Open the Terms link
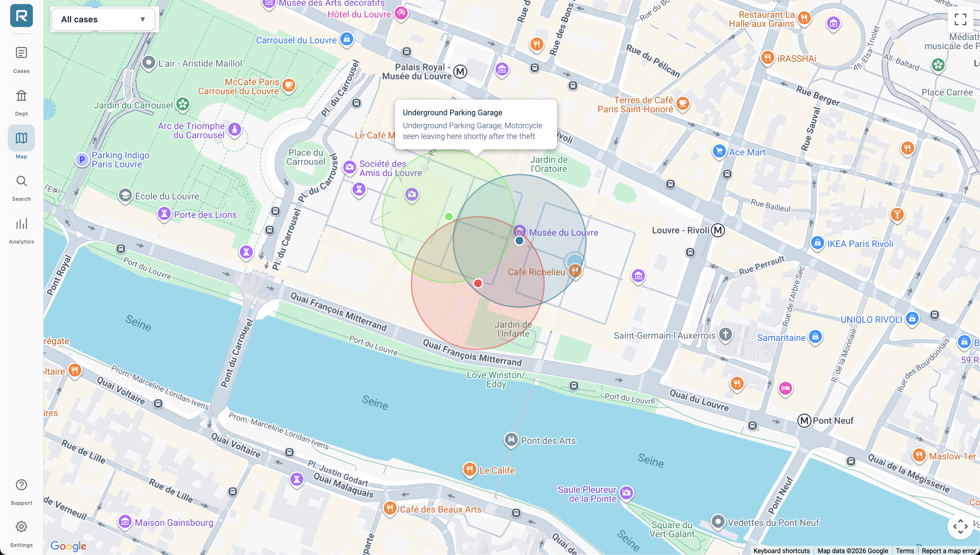Image resolution: width=980 pixels, height=555 pixels. tap(904, 551)
